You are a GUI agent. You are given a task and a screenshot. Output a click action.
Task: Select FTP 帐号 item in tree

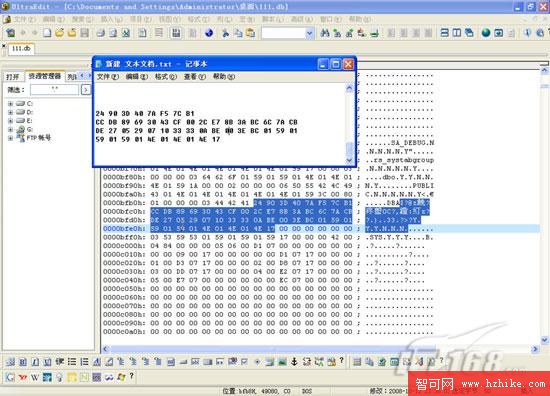39,138
